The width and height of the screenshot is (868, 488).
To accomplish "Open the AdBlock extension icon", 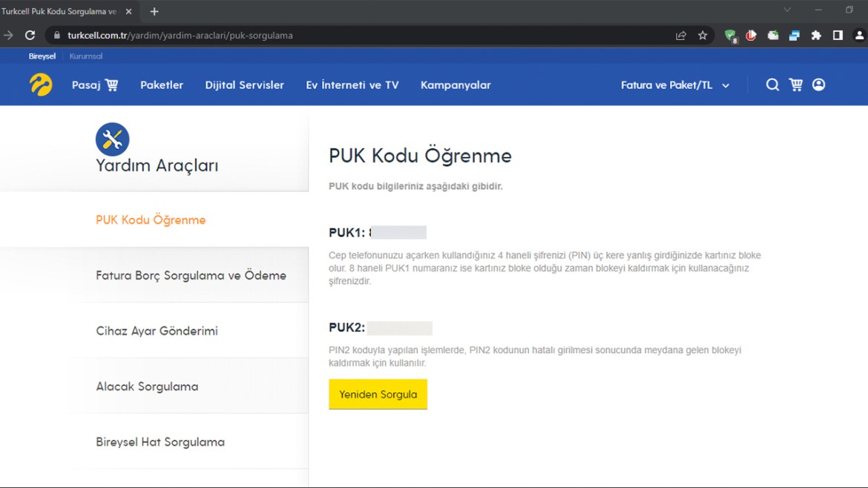I will (x=751, y=34).
